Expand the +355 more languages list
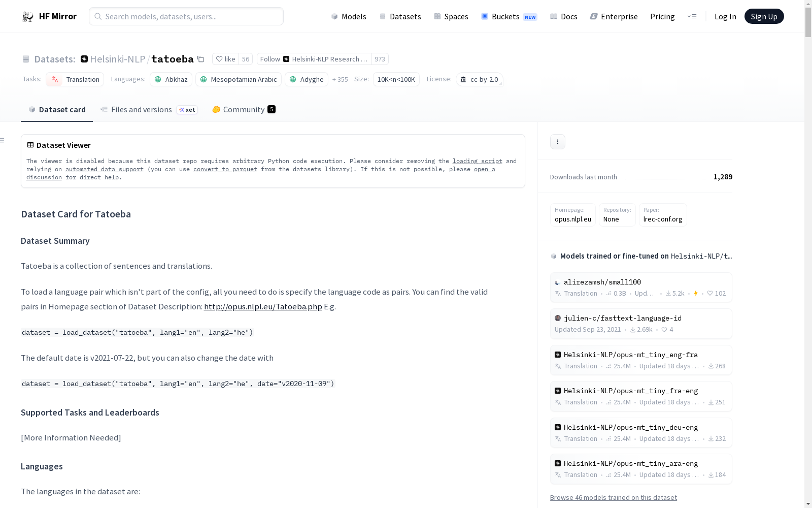Viewport: 812px width, 508px height. coord(340,80)
